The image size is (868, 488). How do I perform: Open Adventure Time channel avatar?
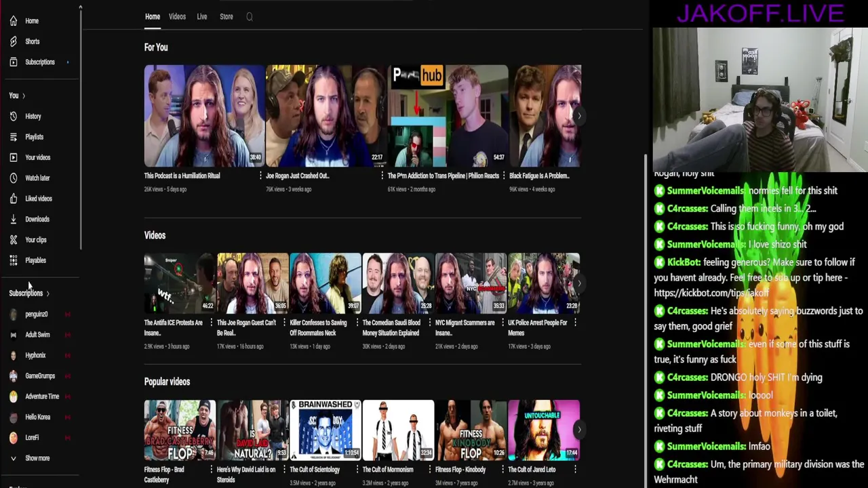(x=13, y=396)
